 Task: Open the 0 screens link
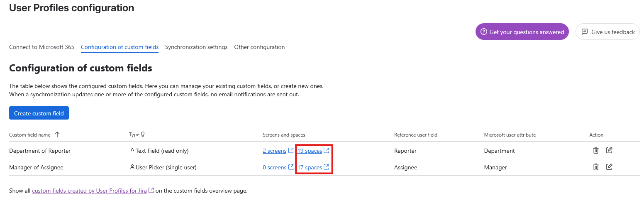[x=274, y=167]
